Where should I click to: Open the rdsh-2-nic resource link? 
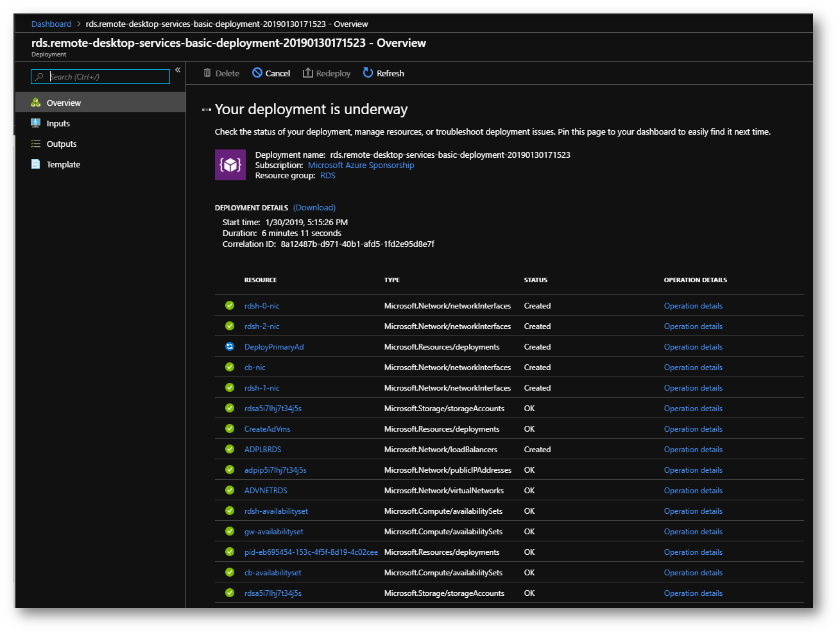[262, 326]
